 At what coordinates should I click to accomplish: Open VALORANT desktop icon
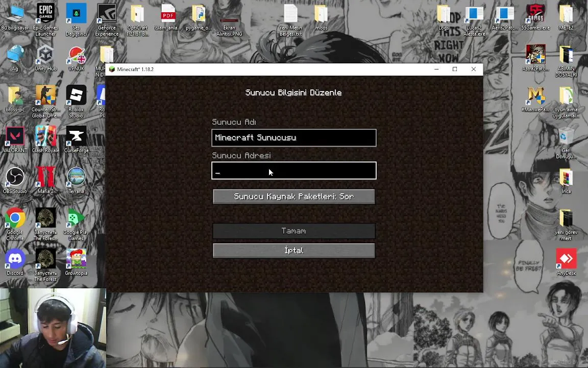click(x=15, y=140)
